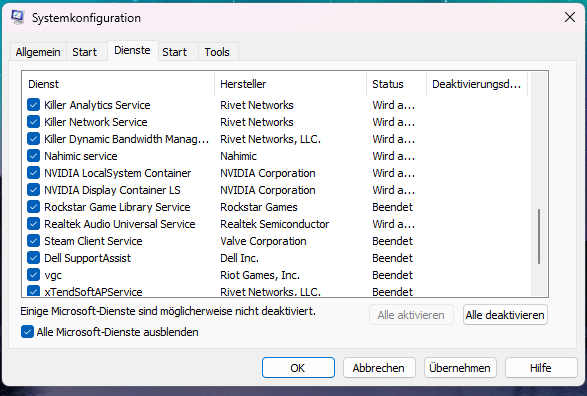The width and height of the screenshot is (587, 396).
Task: Select Rockstar Game Library Service name
Action: [117, 207]
